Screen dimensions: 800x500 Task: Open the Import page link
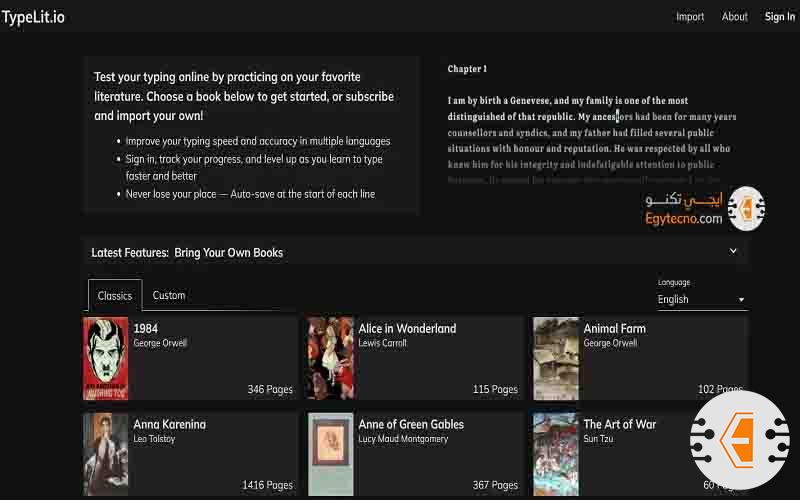click(x=690, y=17)
